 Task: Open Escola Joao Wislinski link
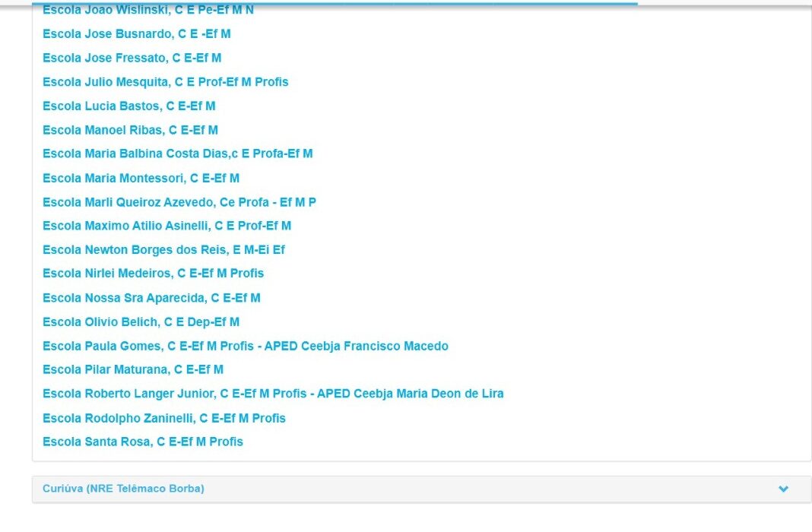pos(148,10)
